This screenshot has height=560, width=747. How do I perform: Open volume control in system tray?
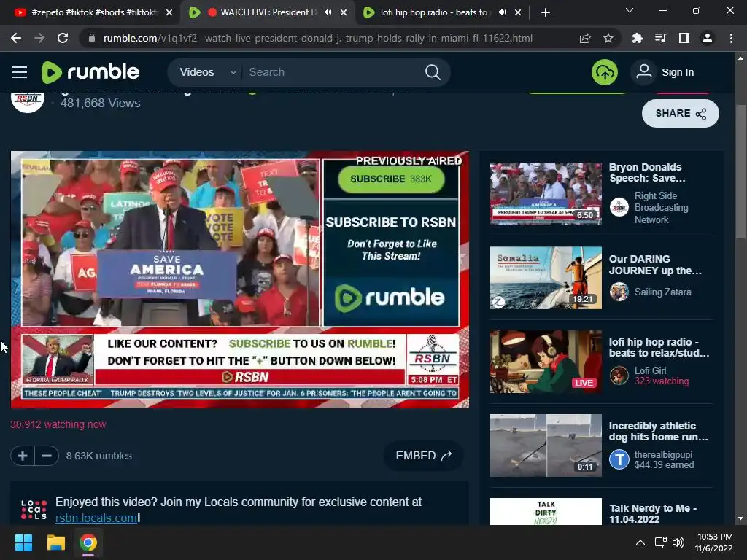coord(678,542)
